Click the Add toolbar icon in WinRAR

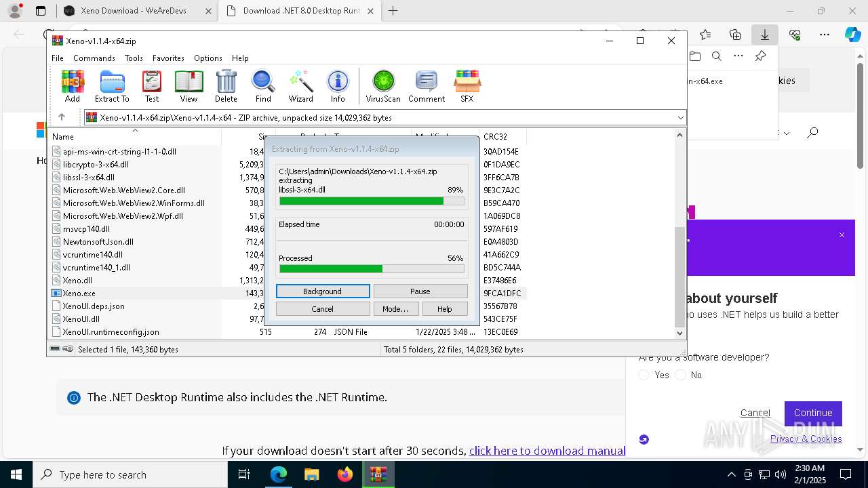73,86
